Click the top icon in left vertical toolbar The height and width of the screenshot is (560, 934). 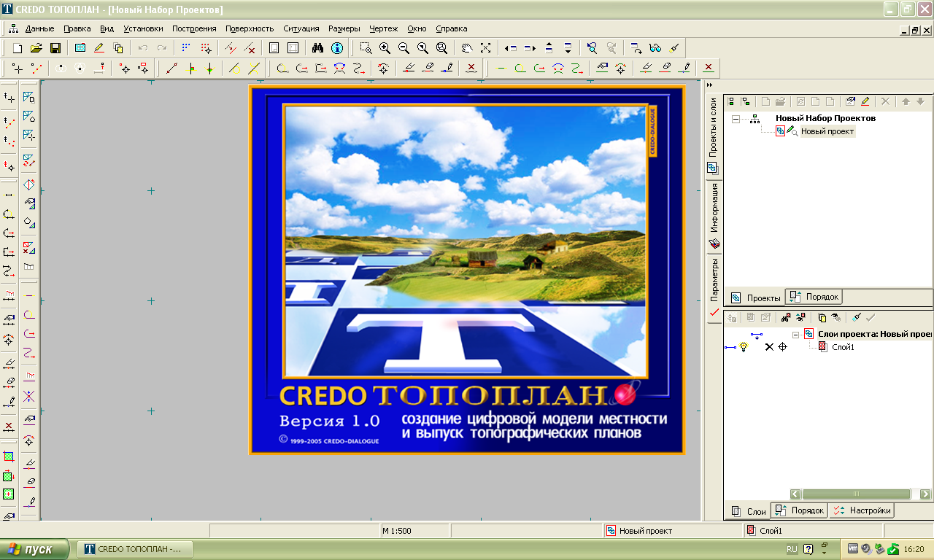(9, 97)
